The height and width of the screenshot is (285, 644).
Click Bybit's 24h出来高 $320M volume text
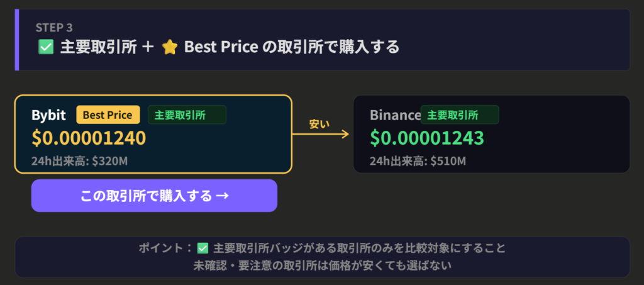(80, 161)
